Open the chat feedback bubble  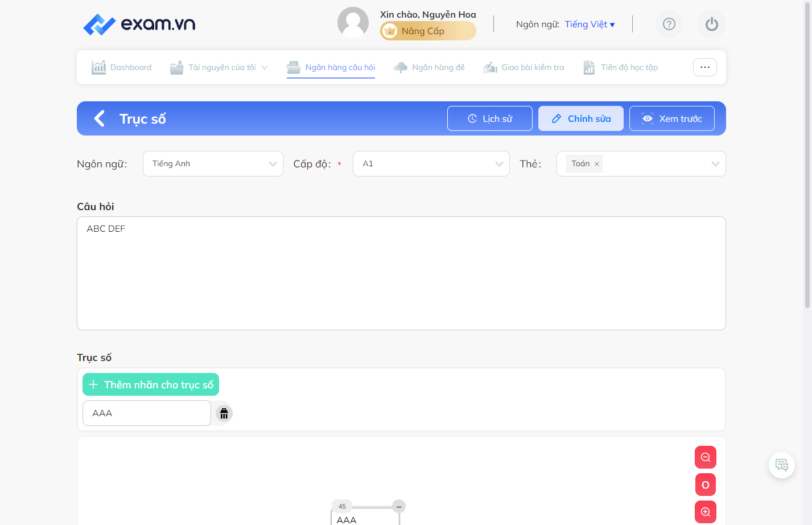pos(782,465)
